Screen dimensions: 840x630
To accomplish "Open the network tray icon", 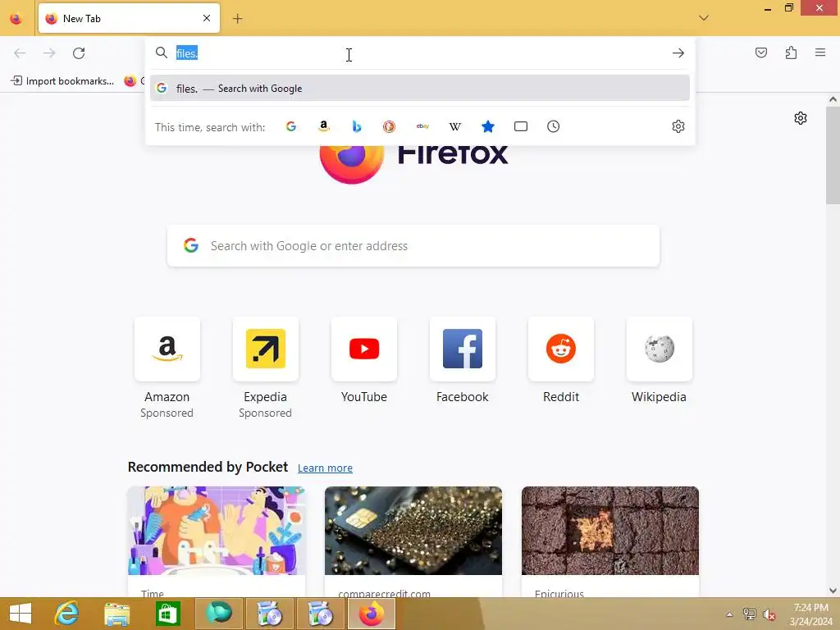I will (x=750, y=614).
